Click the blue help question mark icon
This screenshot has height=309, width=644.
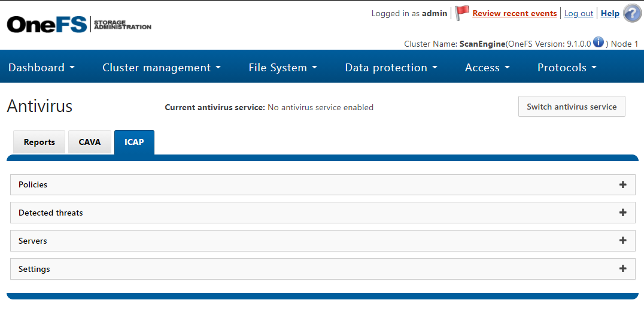[632, 13]
